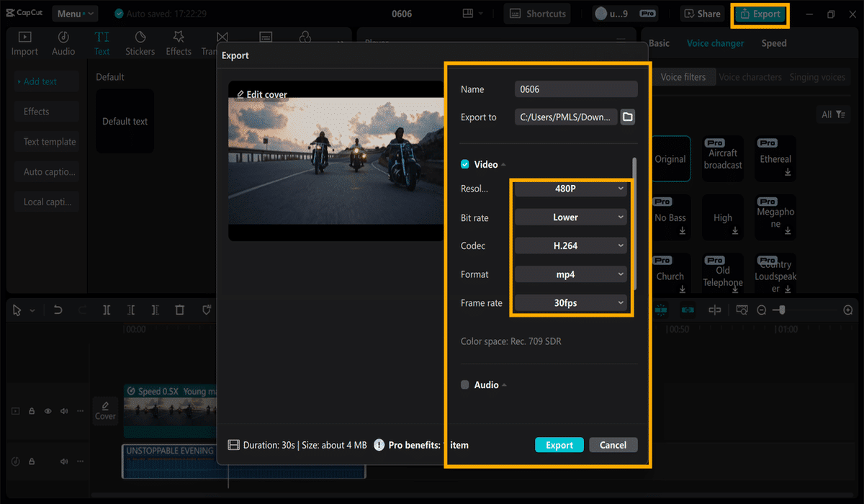Click the teal Export button in dialog
Screen dimensions: 864x504
[559, 445]
